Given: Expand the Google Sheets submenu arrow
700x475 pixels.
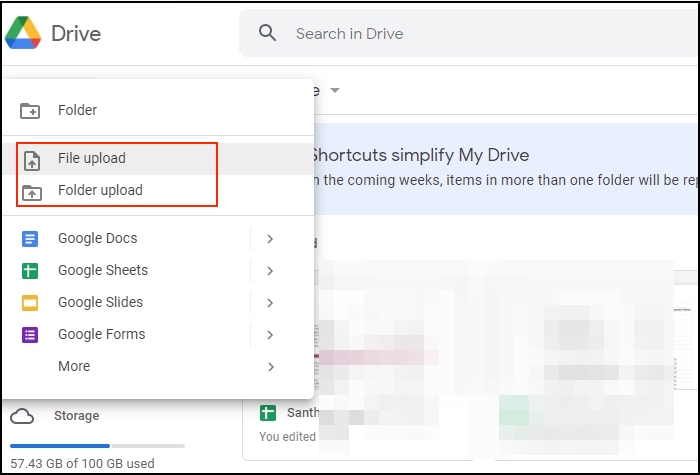Looking at the screenshot, I should tap(270, 271).
